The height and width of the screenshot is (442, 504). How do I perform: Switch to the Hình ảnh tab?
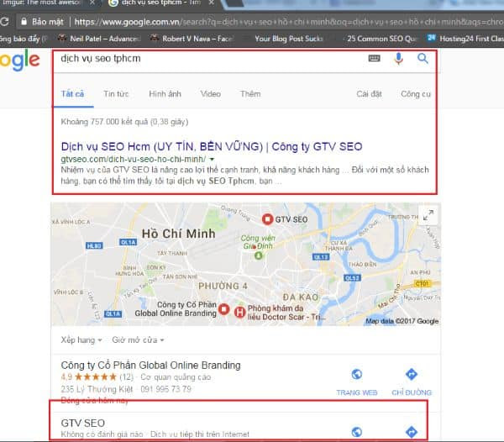pos(165,94)
